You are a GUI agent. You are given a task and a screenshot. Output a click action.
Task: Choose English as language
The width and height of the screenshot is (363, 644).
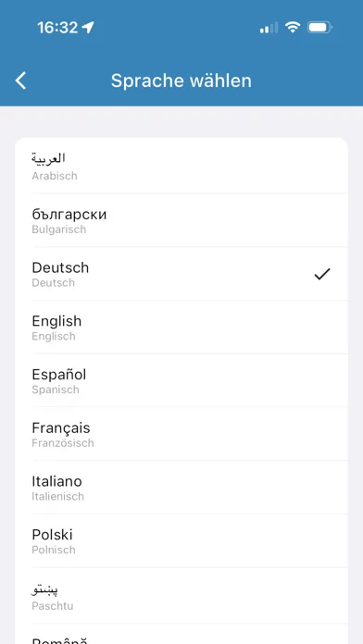click(x=181, y=327)
